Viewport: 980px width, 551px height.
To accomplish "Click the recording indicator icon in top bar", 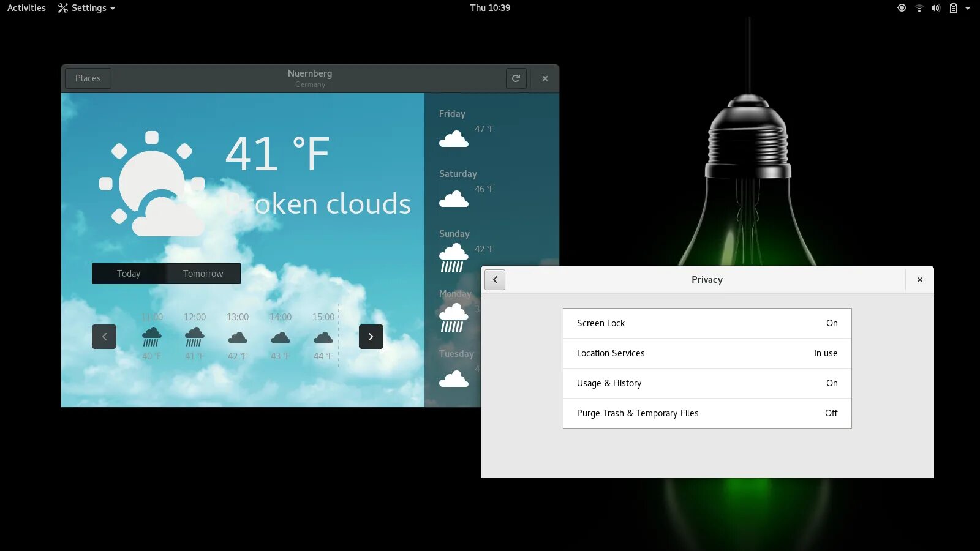I will point(902,8).
